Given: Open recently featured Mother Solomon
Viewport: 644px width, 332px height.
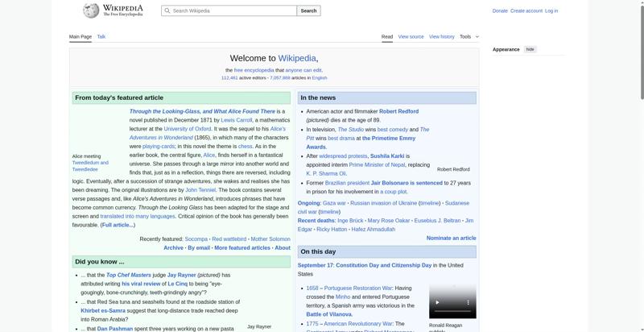Looking at the screenshot, I should (270, 239).
